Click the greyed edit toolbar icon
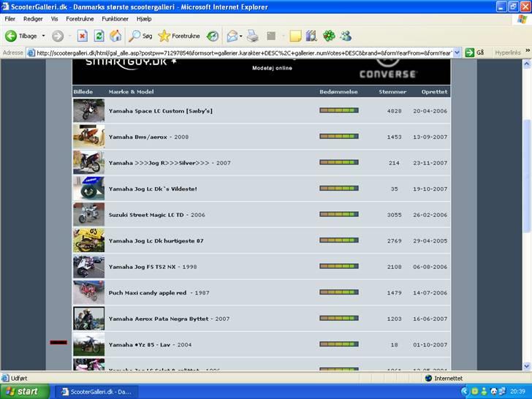Viewport: 532px width, 399px height. [271, 36]
